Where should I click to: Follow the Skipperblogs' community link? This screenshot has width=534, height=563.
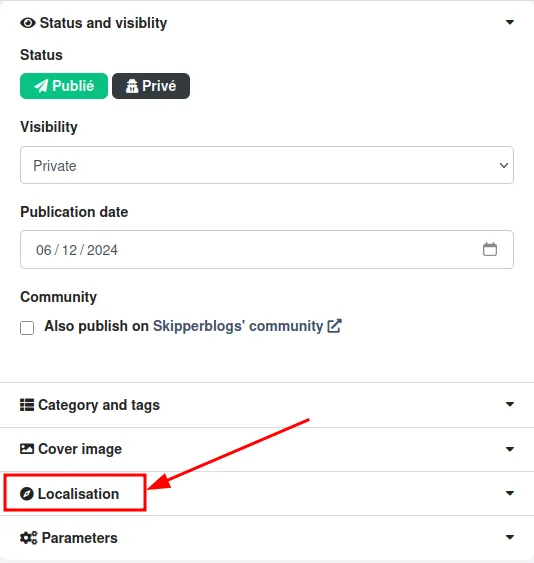[x=238, y=326]
